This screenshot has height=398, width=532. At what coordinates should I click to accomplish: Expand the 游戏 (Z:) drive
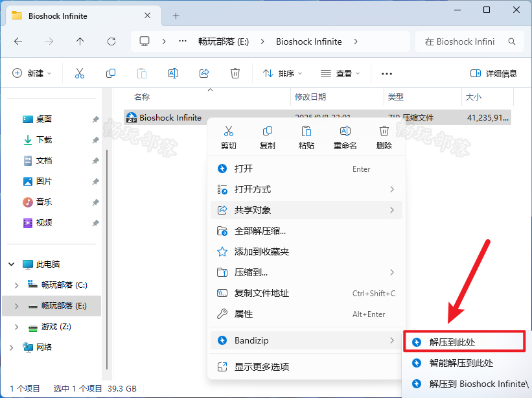[16, 327]
